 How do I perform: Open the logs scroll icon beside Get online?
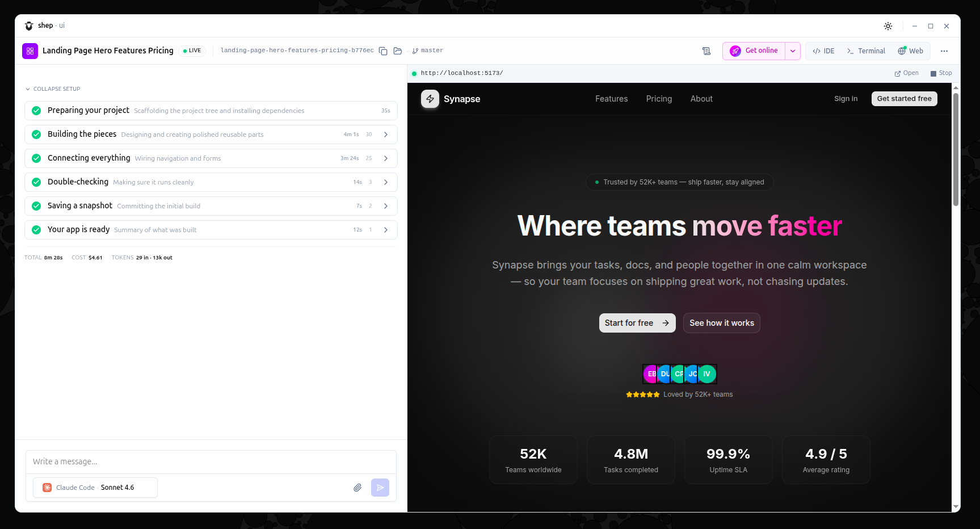coord(706,51)
